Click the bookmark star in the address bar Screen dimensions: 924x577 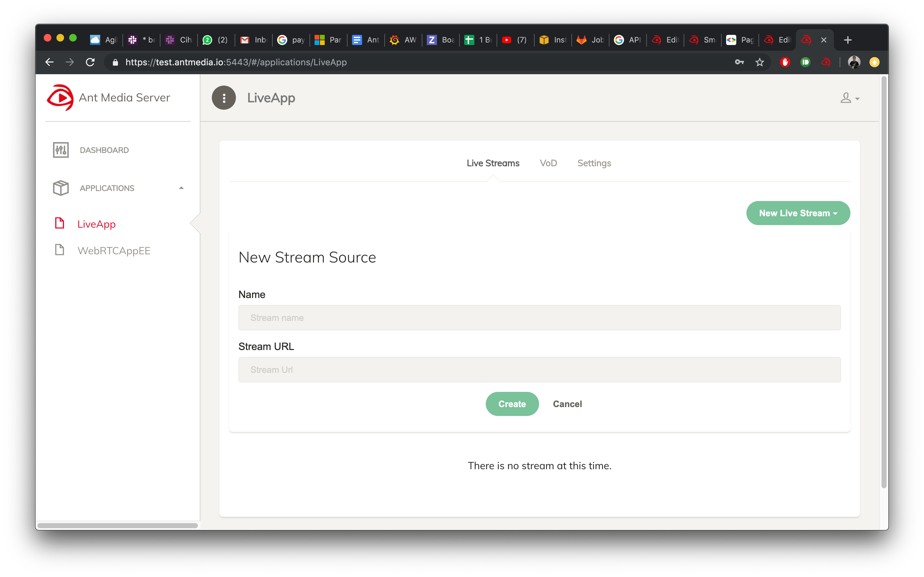pos(760,62)
